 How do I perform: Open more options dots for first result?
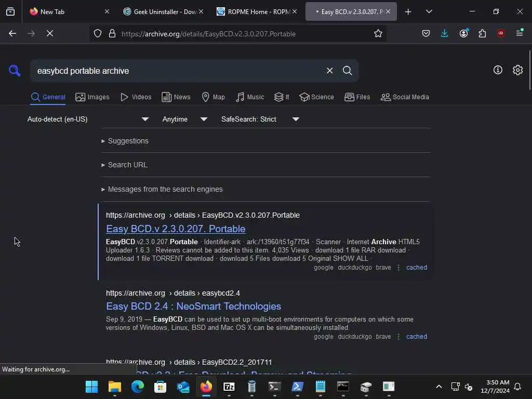click(398, 268)
